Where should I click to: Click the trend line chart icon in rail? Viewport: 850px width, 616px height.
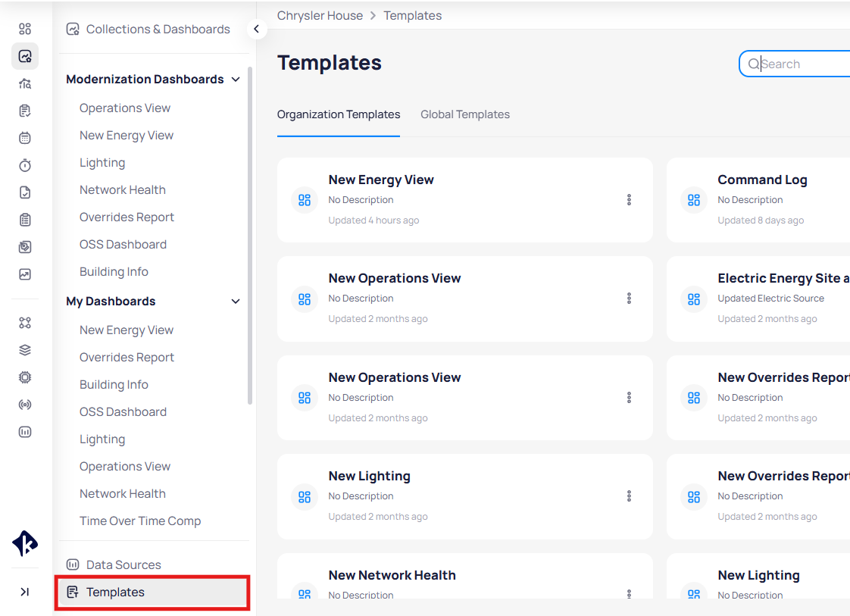click(x=25, y=274)
